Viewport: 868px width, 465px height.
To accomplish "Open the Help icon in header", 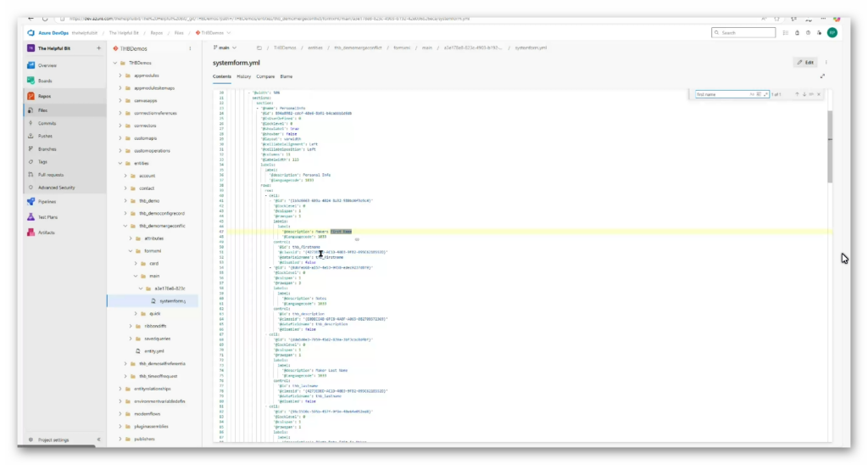I will click(808, 33).
